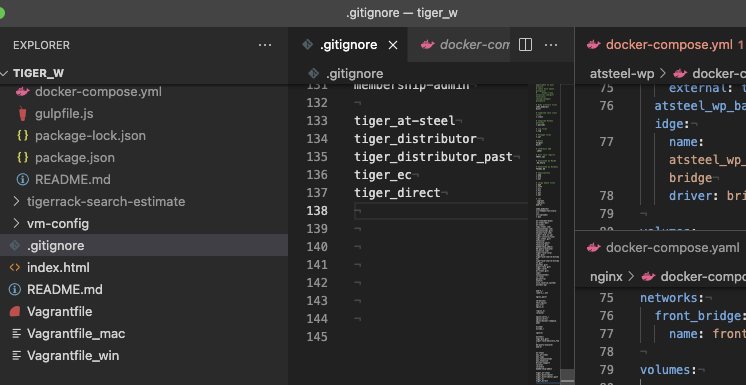Click the package.json braces icon

tap(22, 158)
